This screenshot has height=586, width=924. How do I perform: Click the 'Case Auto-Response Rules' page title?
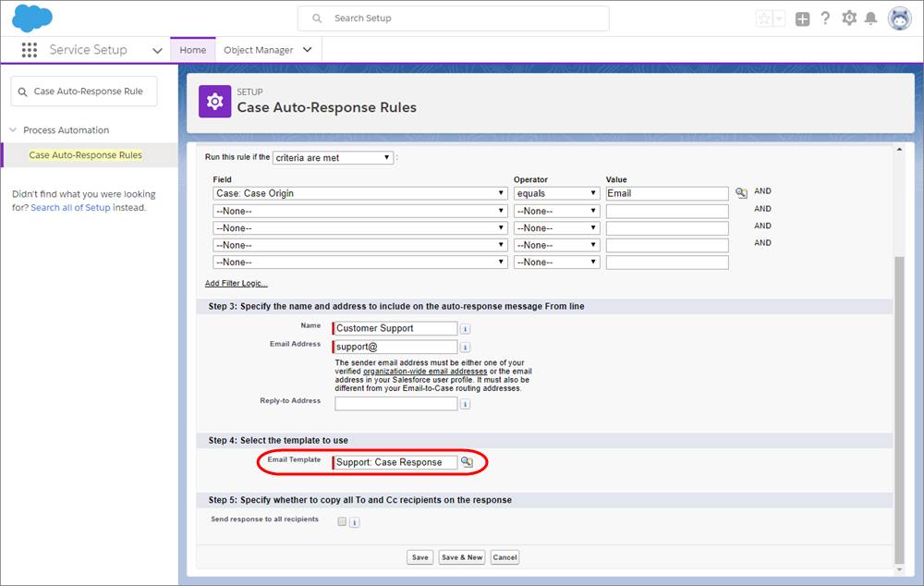click(x=326, y=108)
